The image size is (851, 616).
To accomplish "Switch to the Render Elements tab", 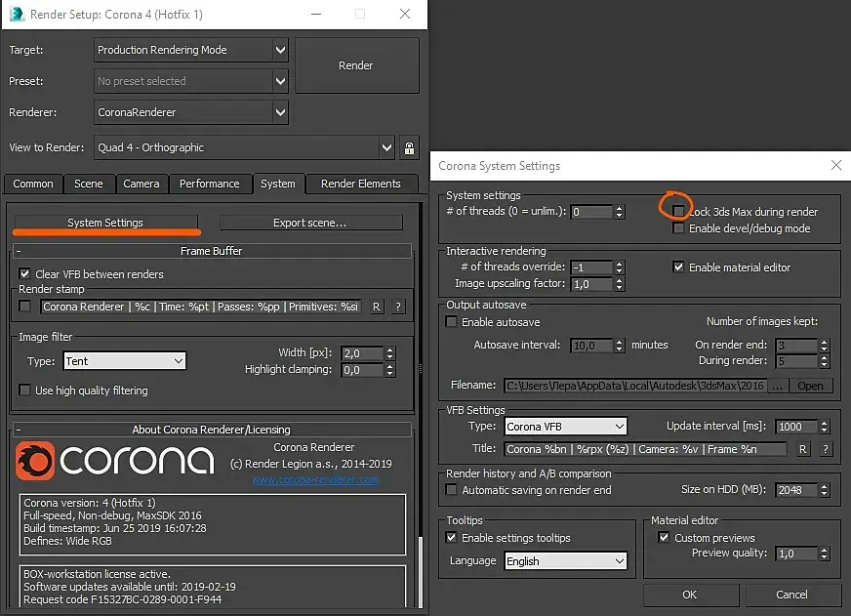I will tap(361, 184).
